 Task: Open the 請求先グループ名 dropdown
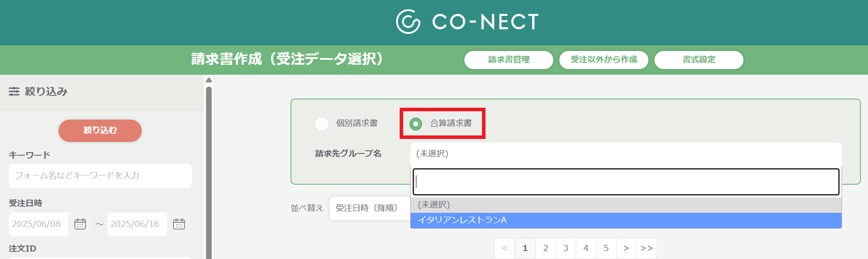626,154
